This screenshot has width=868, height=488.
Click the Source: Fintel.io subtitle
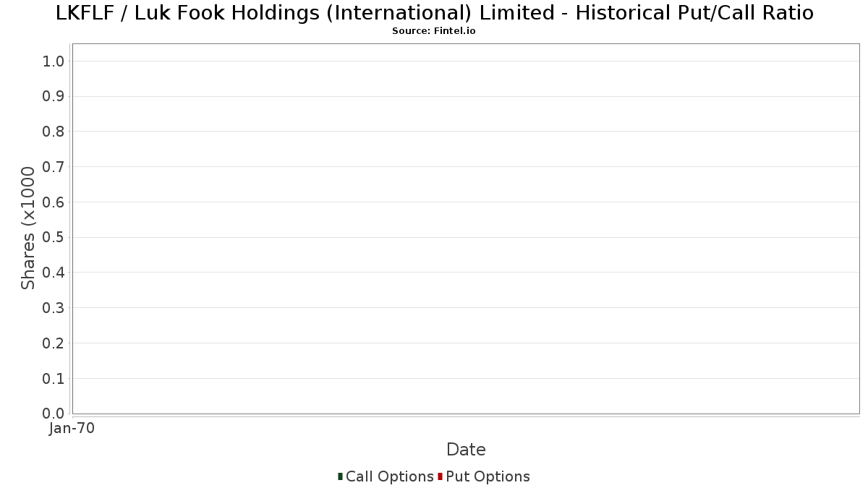tap(434, 31)
